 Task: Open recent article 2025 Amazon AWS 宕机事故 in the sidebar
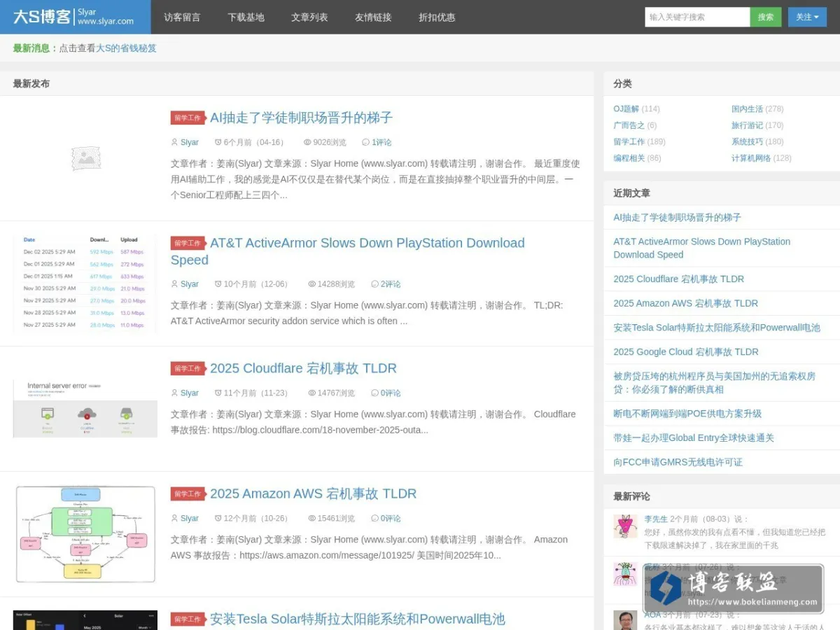[x=685, y=303]
